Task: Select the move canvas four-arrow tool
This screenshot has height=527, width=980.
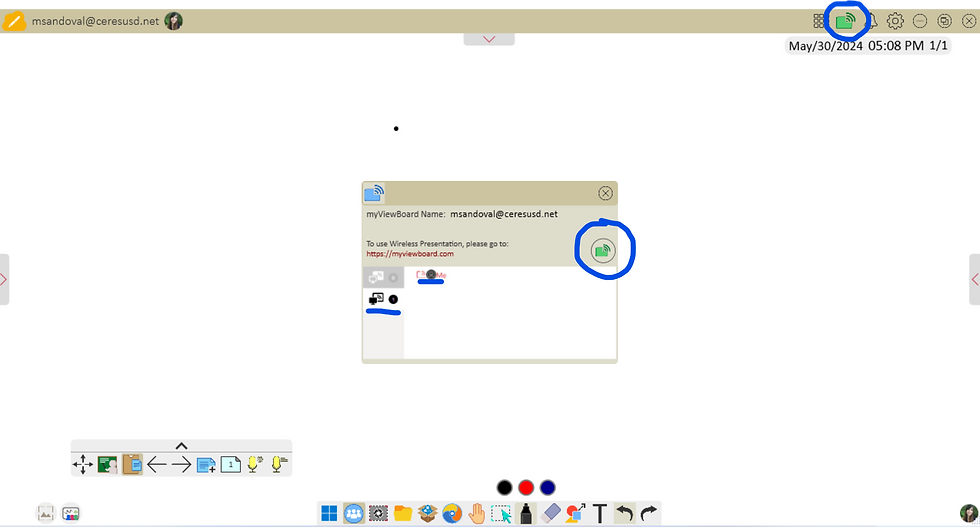Action: tap(82, 464)
